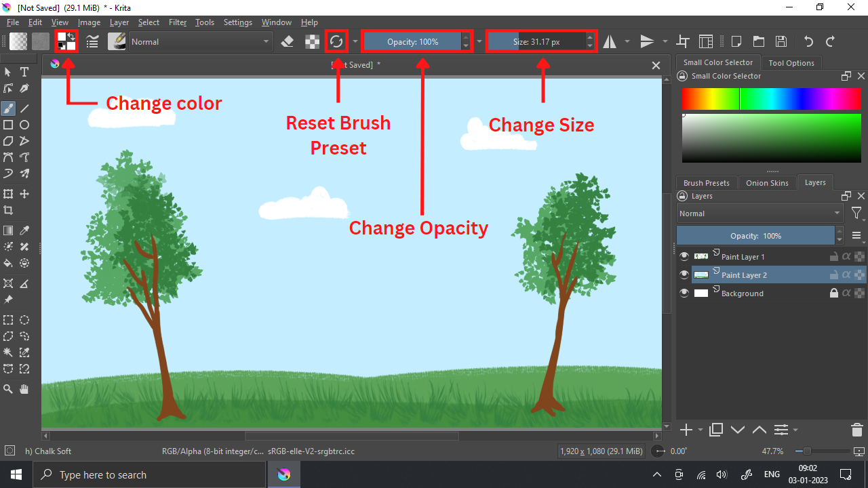
Task: Toggle visibility of the Background layer
Action: pyautogui.click(x=684, y=293)
